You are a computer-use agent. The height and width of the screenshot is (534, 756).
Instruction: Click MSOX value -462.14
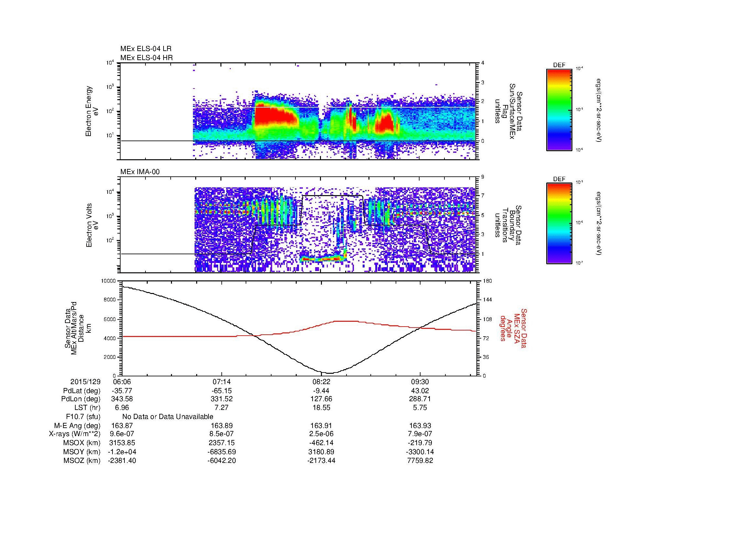click(321, 443)
